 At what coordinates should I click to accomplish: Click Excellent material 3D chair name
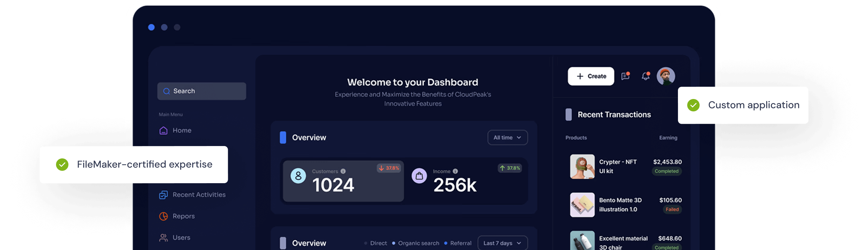pyautogui.click(x=623, y=243)
